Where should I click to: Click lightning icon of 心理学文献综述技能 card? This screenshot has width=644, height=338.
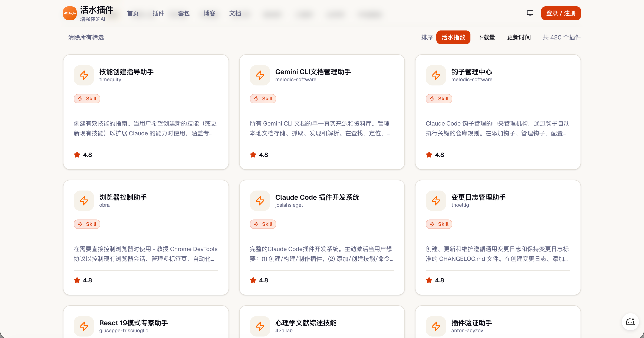coord(260,326)
